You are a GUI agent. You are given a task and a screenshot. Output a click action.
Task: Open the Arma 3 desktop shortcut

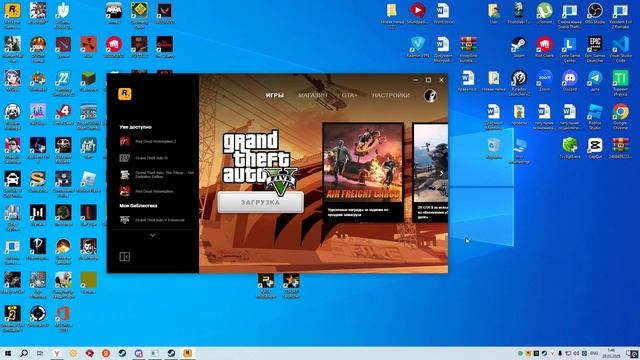tap(114, 13)
